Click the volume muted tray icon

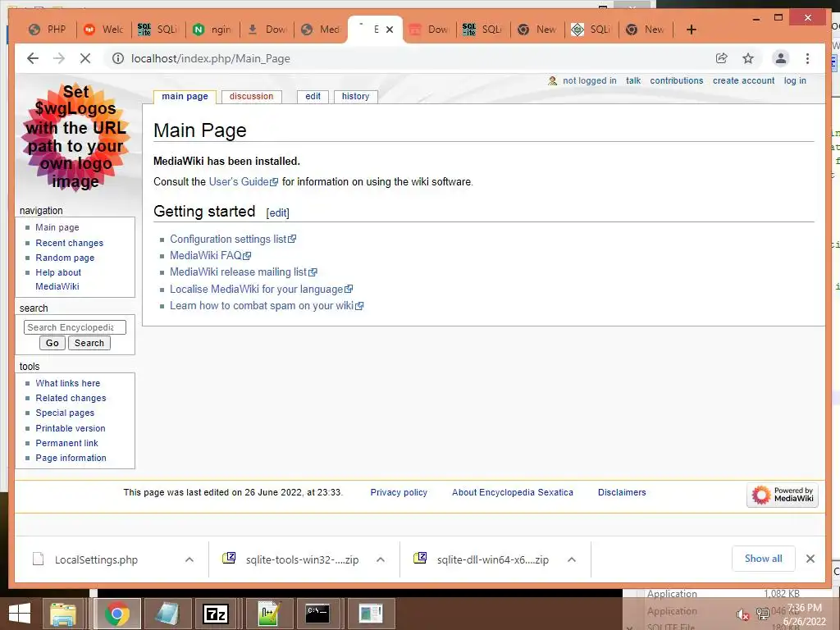742,614
